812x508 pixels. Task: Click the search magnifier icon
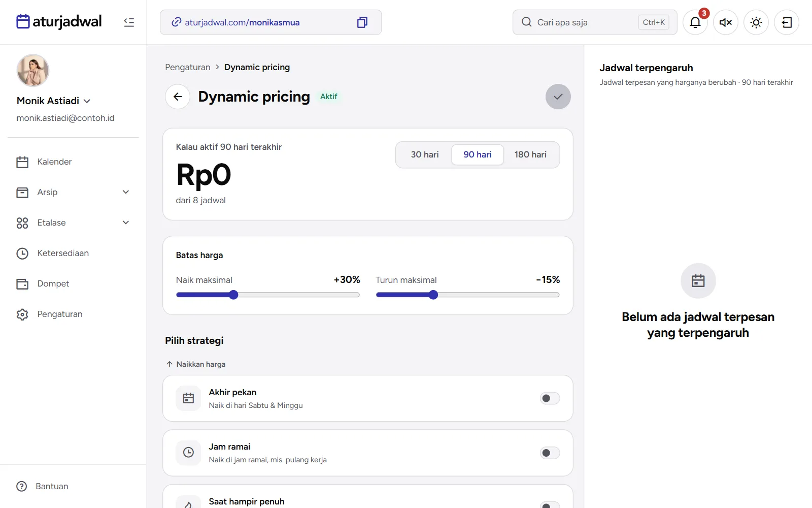pos(527,22)
